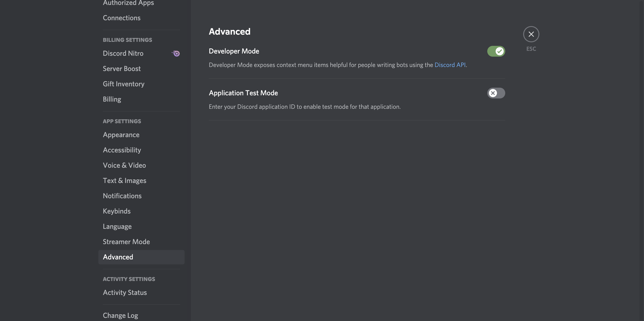Open Streamer Mode settings
Viewport: 644px width, 321px height.
pos(126,241)
